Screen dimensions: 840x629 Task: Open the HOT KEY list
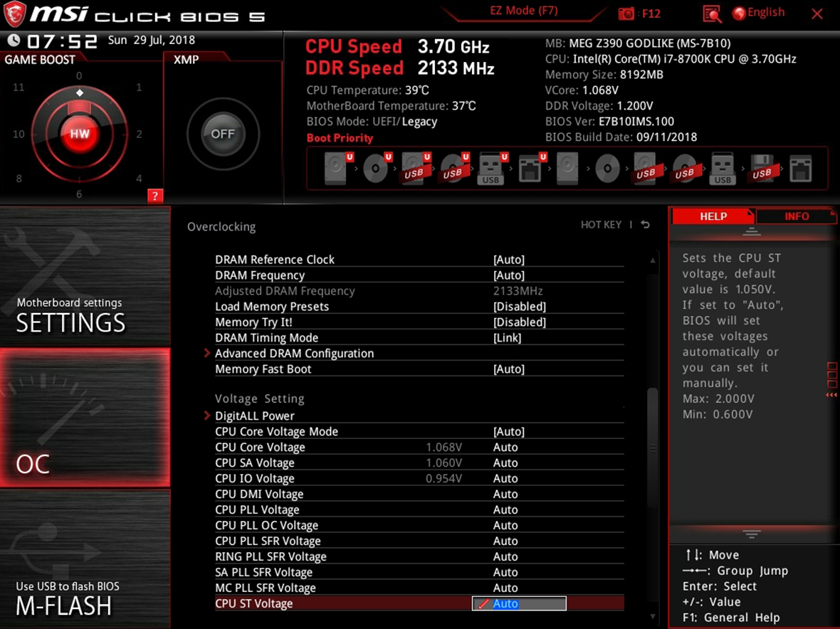tap(601, 224)
